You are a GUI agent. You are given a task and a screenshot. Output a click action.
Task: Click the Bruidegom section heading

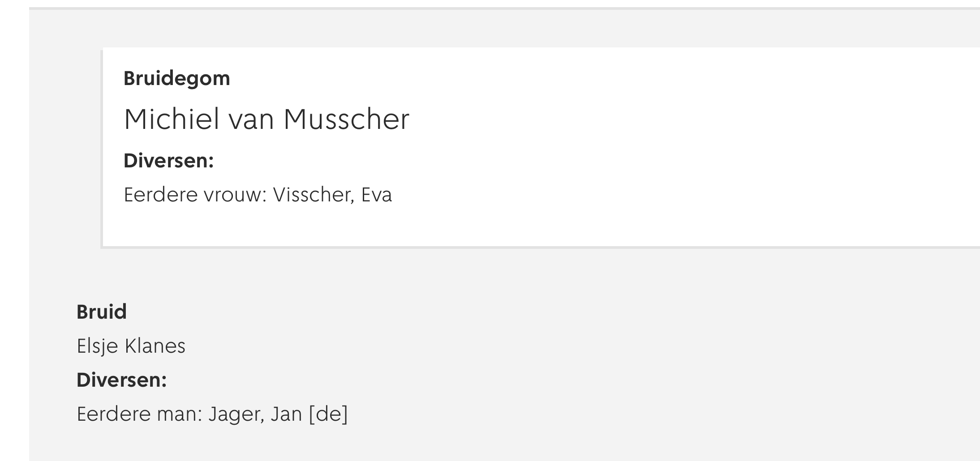point(176,79)
